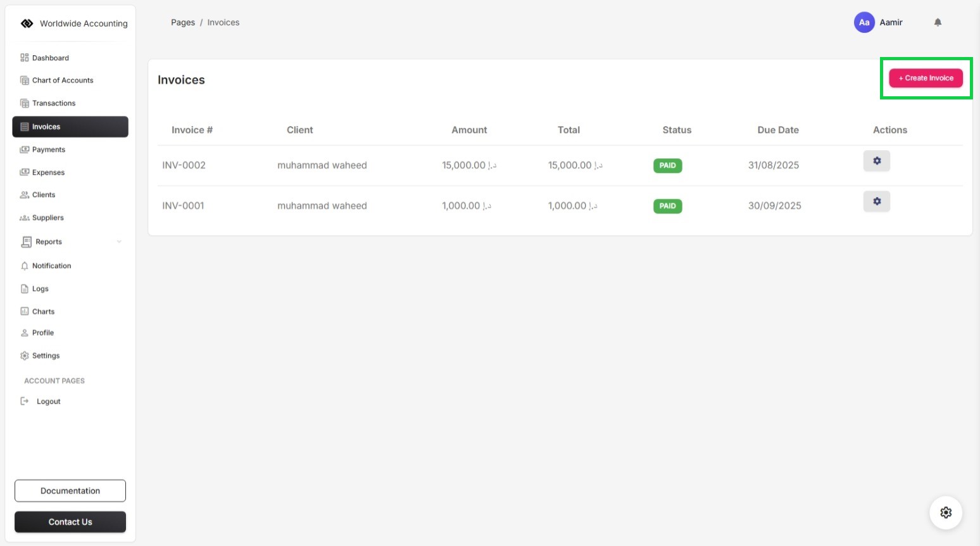Go to Chart of Accounts
Image resolution: width=980 pixels, height=546 pixels.
(x=63, y=80)
